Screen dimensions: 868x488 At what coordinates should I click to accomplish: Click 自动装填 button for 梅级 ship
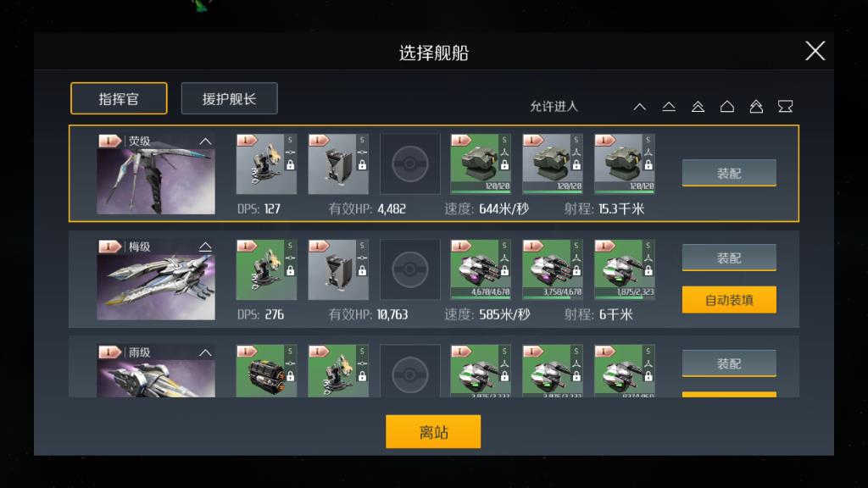[x=729, y=300]
